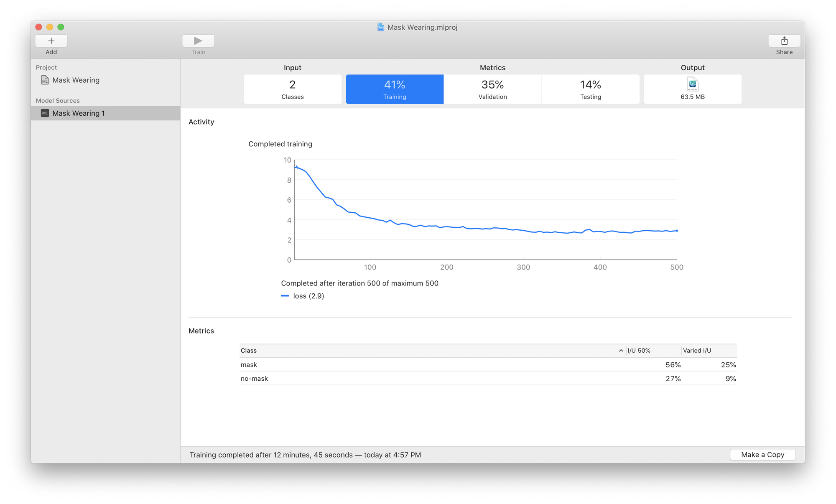
Task: Click the ML icon beside Mask Wearing 1
Action: click(45, 113)
